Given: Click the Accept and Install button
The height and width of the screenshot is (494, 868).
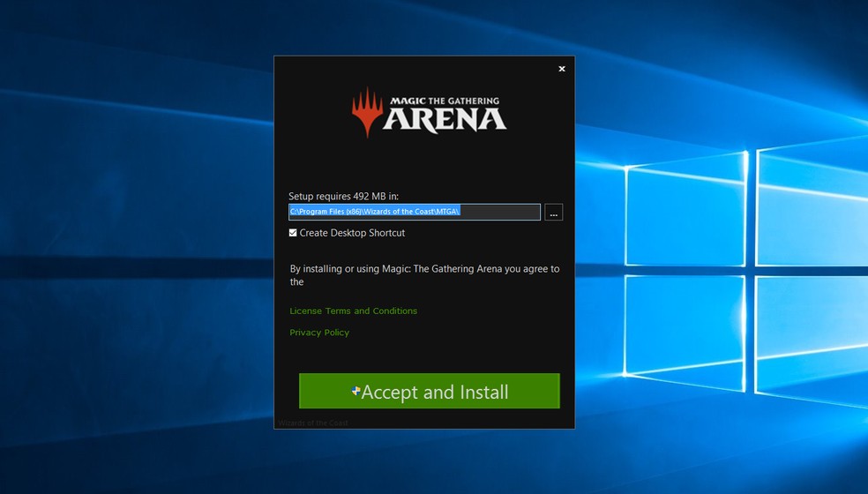Looking at the screenshot, I should pyautogui.click(x=429, y=391).
